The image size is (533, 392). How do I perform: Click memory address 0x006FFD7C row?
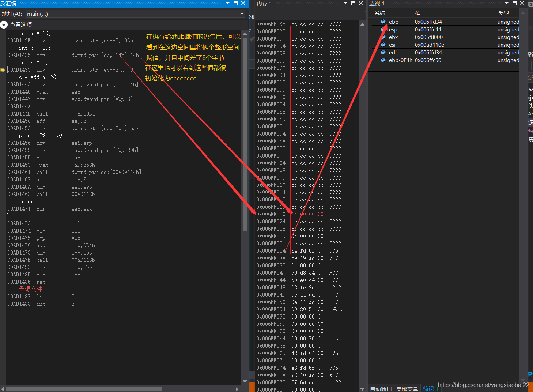tap(271, 382)
